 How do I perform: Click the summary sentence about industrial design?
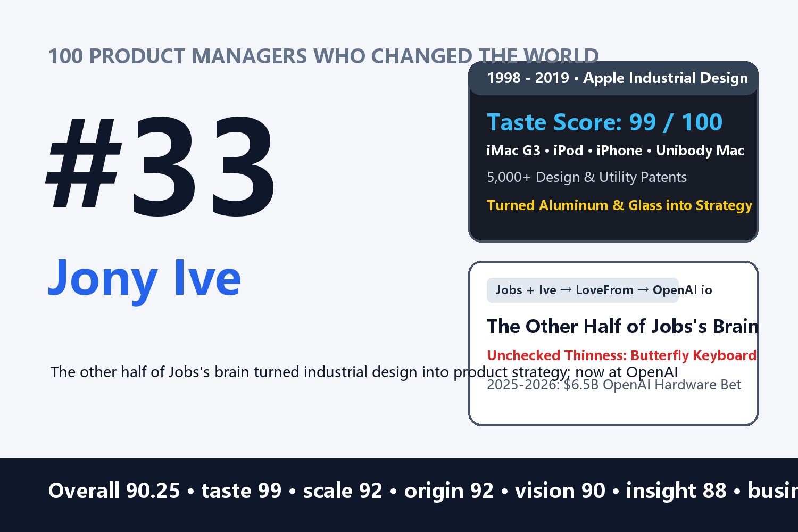[364, 372]
